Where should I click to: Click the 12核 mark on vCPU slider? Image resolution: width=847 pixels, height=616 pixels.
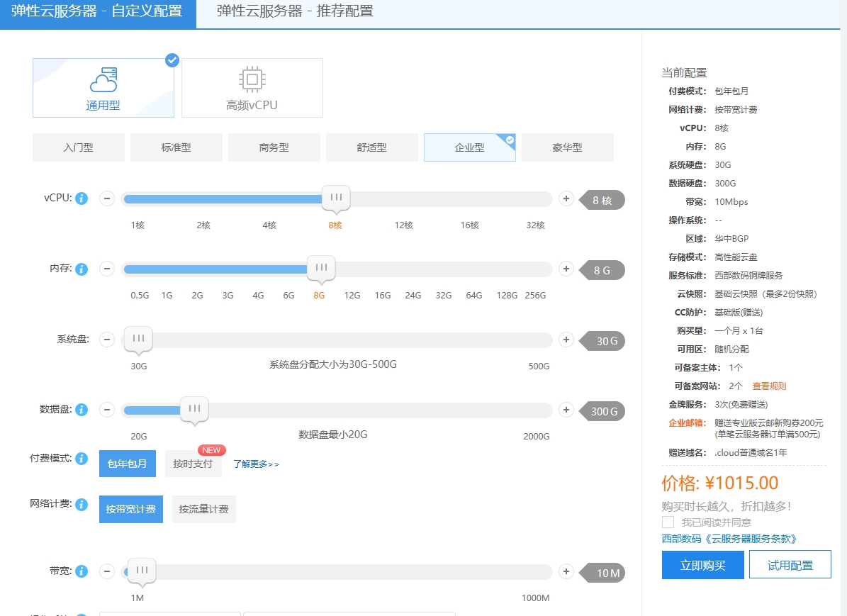point(403,225)
